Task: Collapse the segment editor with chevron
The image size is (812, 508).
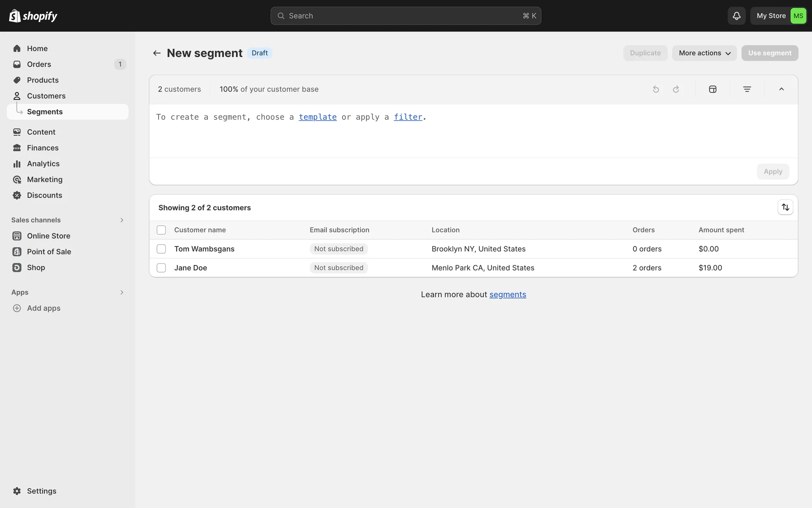Action: [781, 89]
